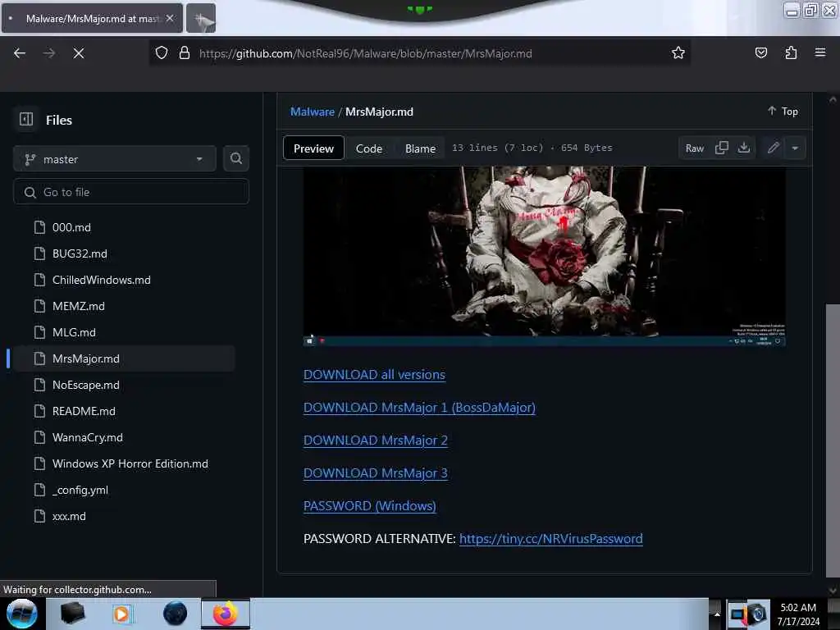Click the DOWNLOAD MrsMajor 2 link
The height and width of the screenshot is (630, 840).
[375, 440]
